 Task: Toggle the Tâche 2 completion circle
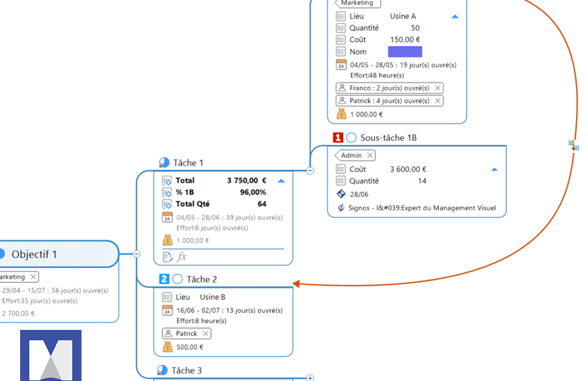(x=177, y=279)
